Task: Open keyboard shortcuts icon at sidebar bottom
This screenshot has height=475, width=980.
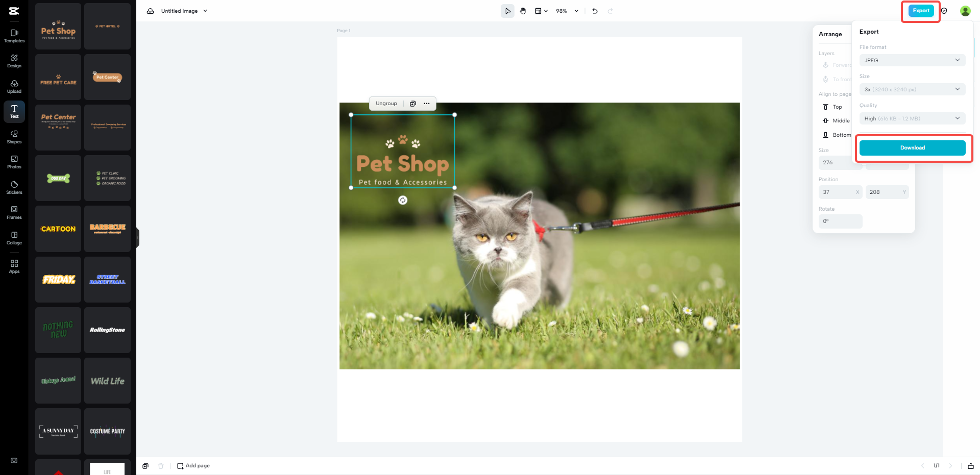Action: (14, 460)
